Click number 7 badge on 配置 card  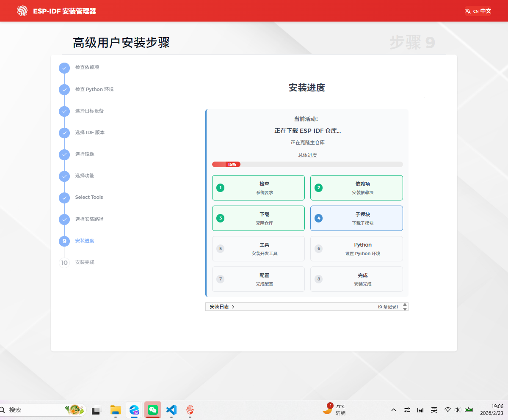(220, 279)
